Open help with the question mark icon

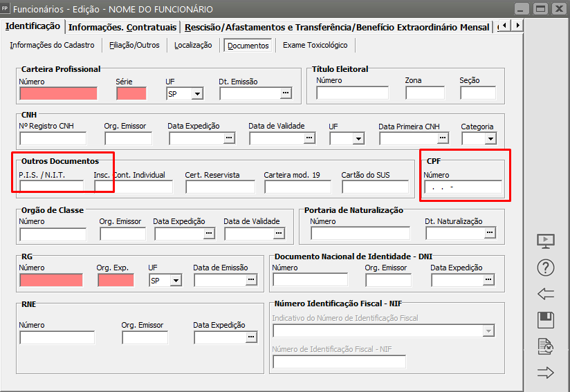[x=546, y=268]
